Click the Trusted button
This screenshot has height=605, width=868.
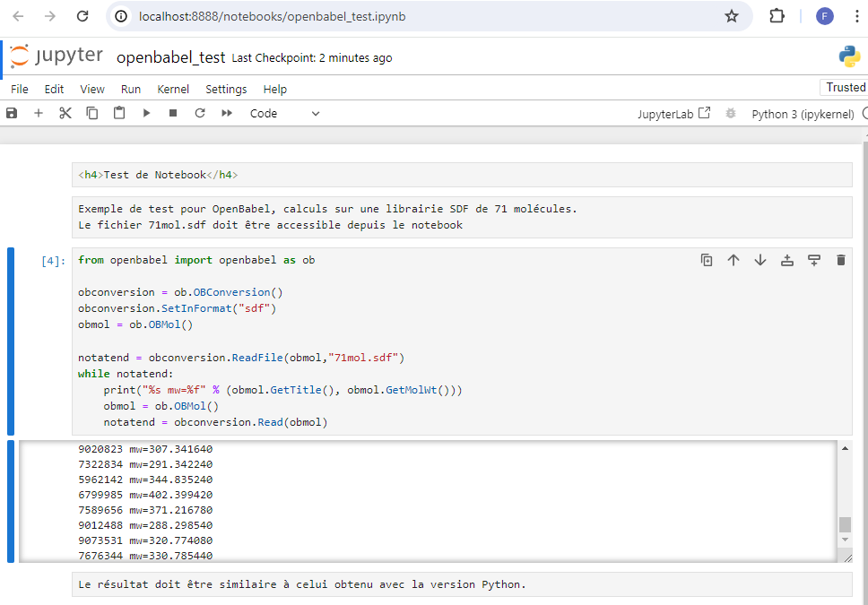[846, 88]
